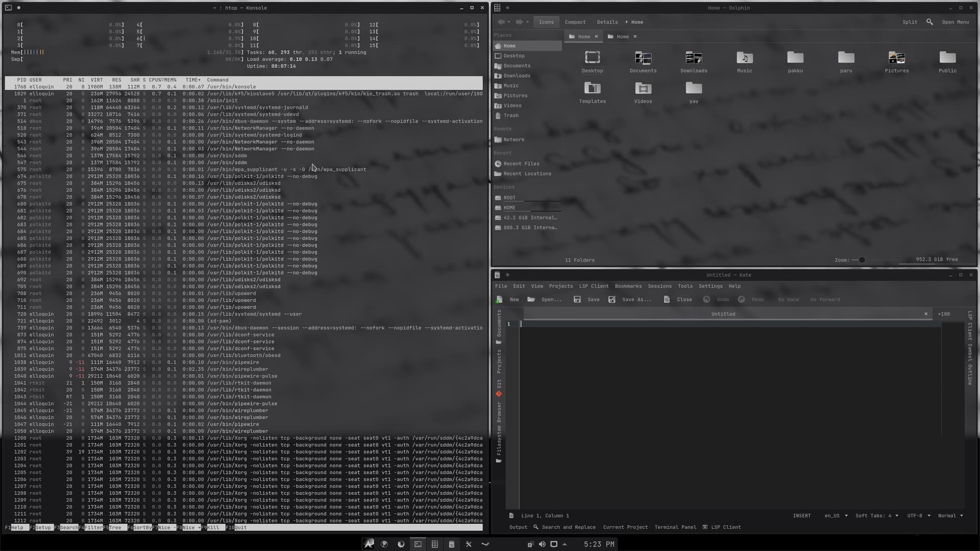Switch Dolphin to Details view mode
The image size is (980, 551).
pos(607,22)
